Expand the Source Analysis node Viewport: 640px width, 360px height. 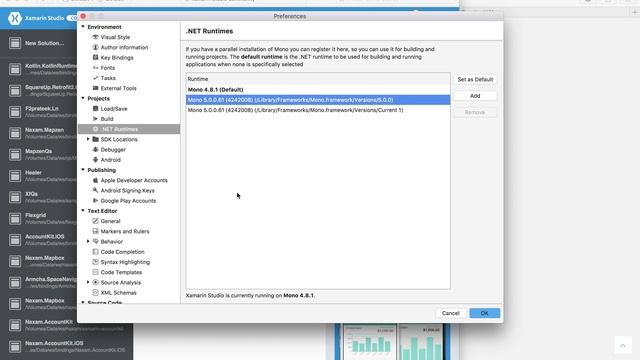coord(88,282)
